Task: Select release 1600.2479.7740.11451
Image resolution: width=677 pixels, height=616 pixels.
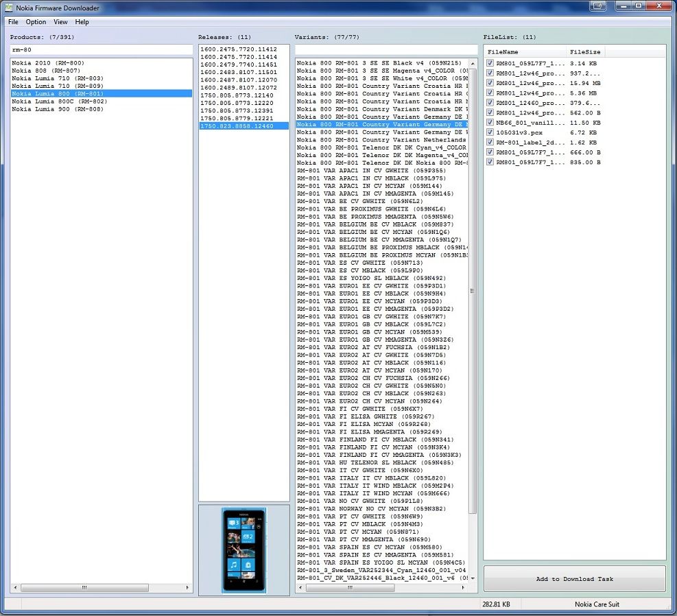Action: (x=244, y=64)
